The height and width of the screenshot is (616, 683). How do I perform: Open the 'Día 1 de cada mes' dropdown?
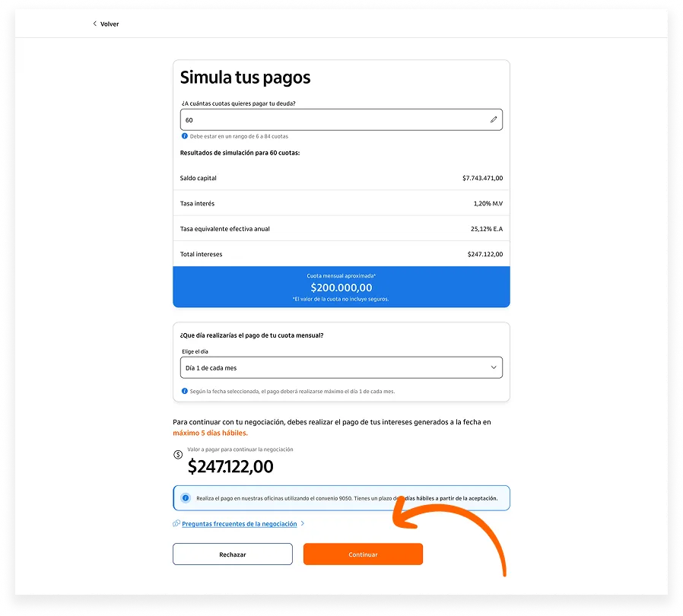[x=341, y=368]
